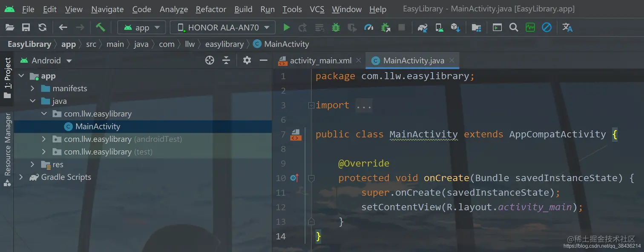
Task: Expand the manifests folder
Action: coord(32,89)
